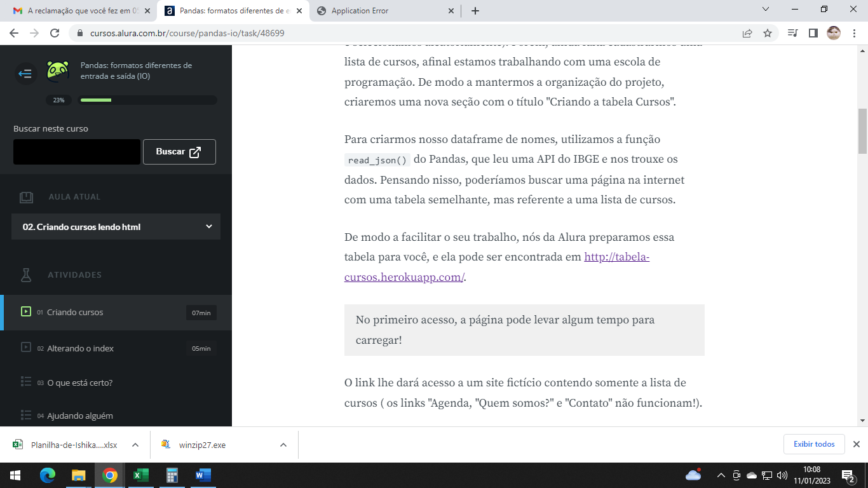The image size is (868, 488).
Task: Open Word from the taskbar
Action: pos(203,475)
